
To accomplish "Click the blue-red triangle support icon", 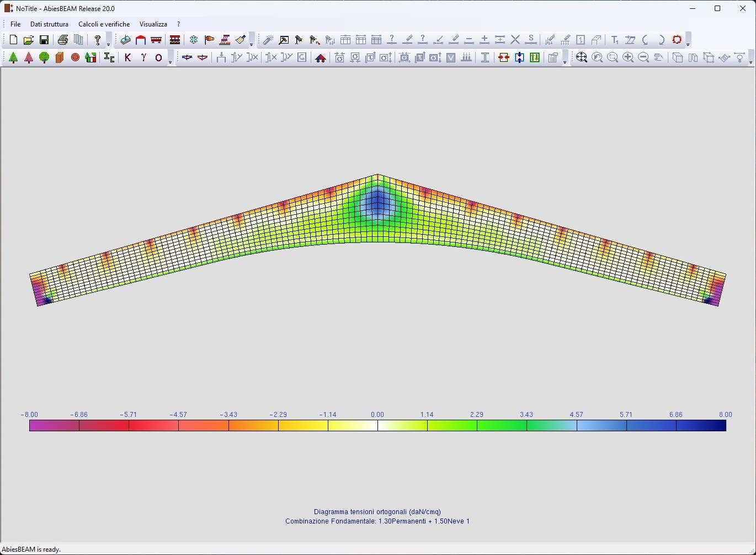I will click(x=321, y=57).
